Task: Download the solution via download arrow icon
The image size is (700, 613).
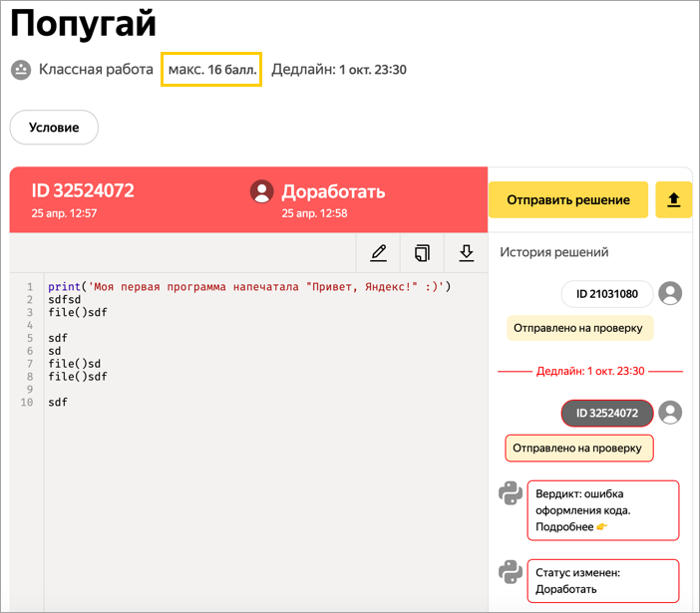Action: pos(466,253)
